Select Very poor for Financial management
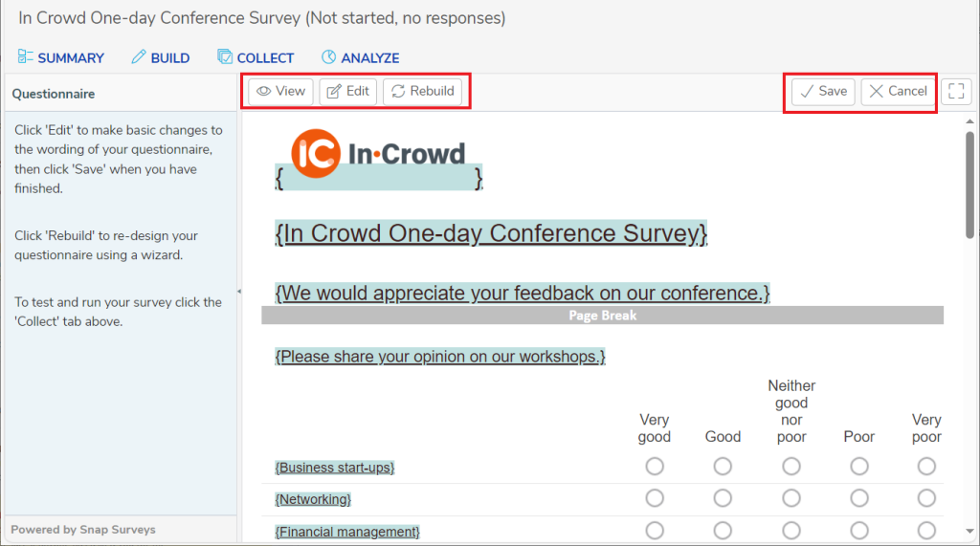This screenshot has width=980, height=546. tap(926, 531)
